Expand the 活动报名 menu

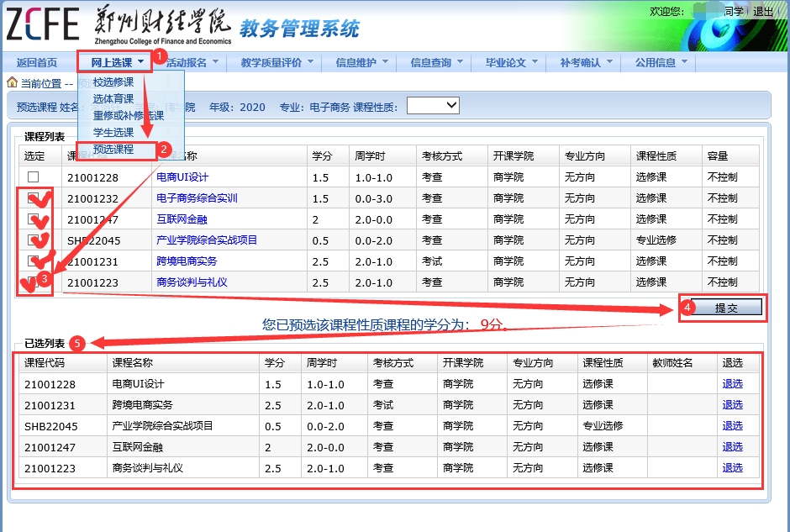click(191, 62)
